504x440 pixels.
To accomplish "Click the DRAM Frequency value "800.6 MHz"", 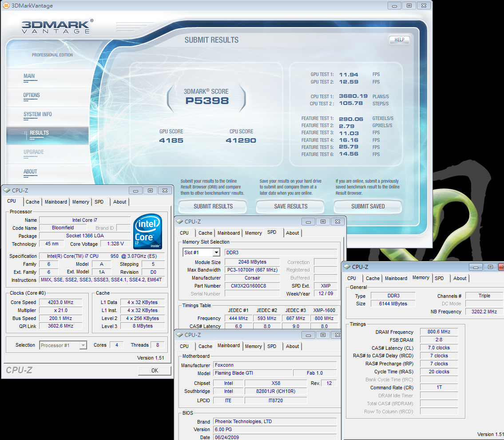I will tap(439, 332).
